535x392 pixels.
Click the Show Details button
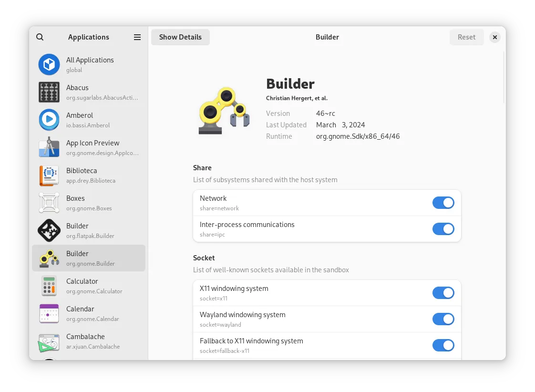coord(181,37)
